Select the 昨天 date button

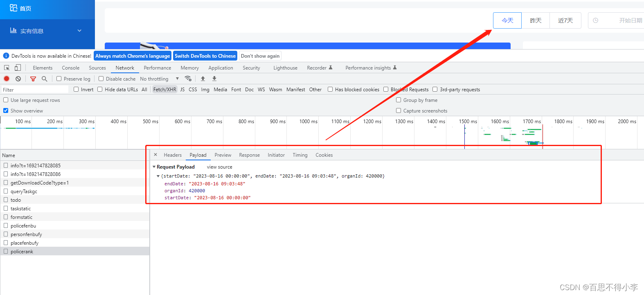pos(536,20)
